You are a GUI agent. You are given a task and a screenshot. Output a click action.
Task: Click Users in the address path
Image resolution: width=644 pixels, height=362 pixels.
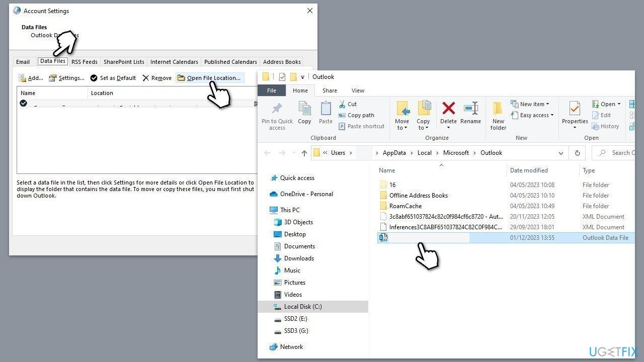click(338, 153)
